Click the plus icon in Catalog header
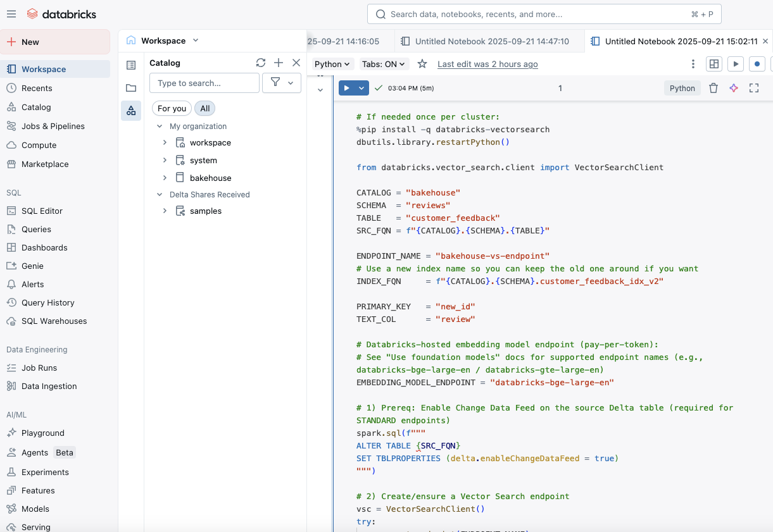Screen dimensions: 773x532 point(279,63)
